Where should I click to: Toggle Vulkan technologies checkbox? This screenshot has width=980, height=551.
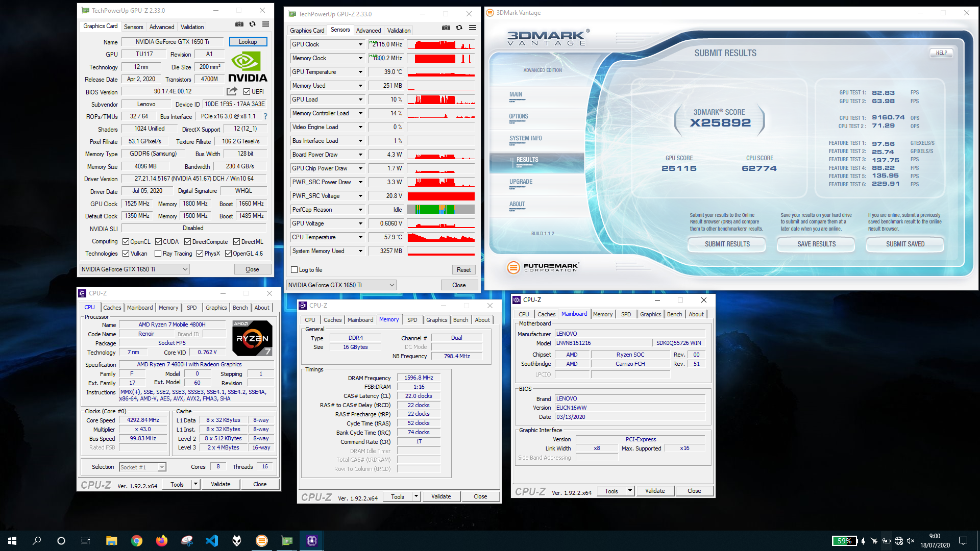[126, 254]
